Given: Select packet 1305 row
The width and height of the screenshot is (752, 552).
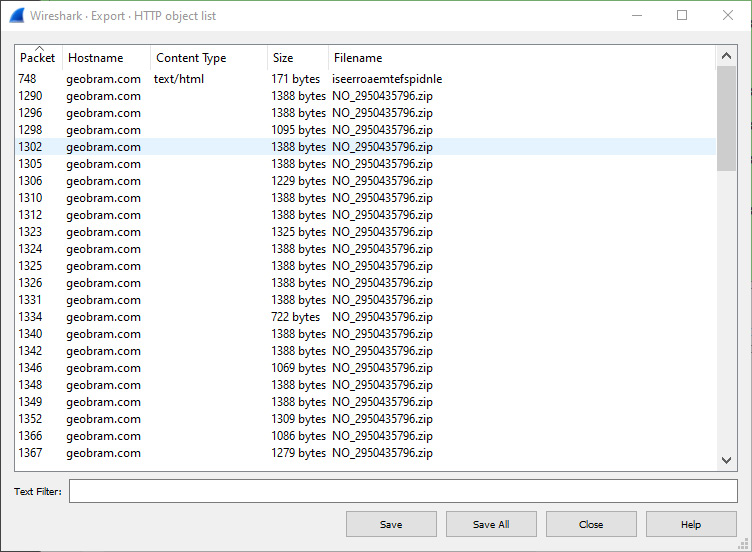Looking at the screenshot, I should tap(365, 164).
